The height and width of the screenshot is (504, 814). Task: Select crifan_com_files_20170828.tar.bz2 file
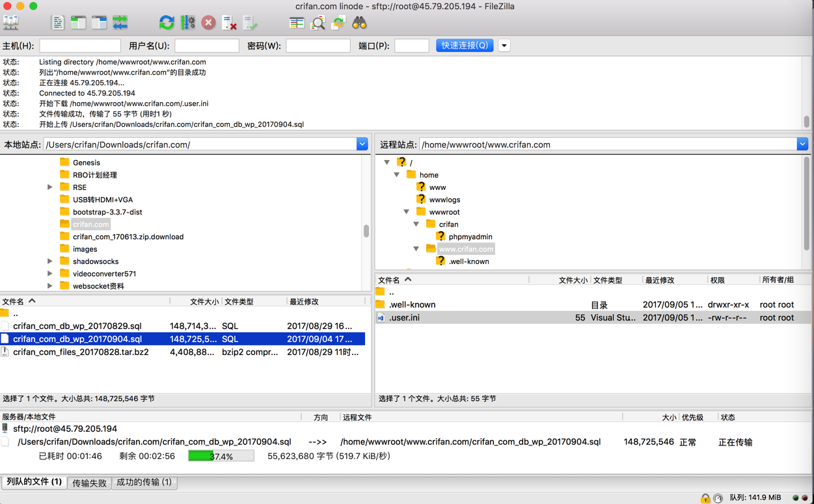pyautogui.click(x=182, y=352)
